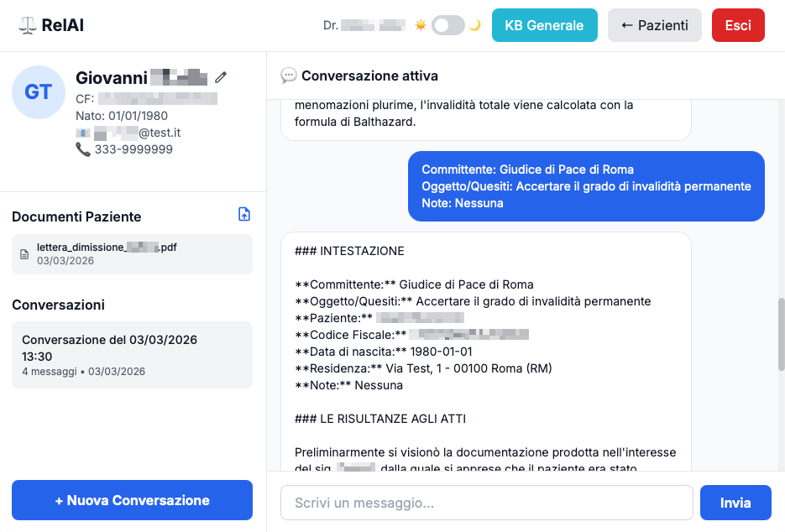Viewport: 785px width, 532px height.
Task: Log out with the Esci button
Action: [x=738, y=25]
